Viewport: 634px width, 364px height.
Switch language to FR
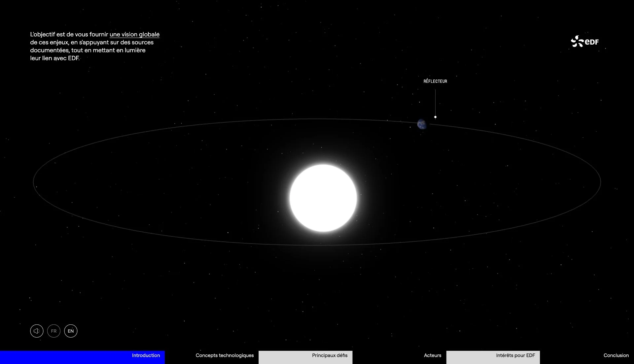[54, 331]
